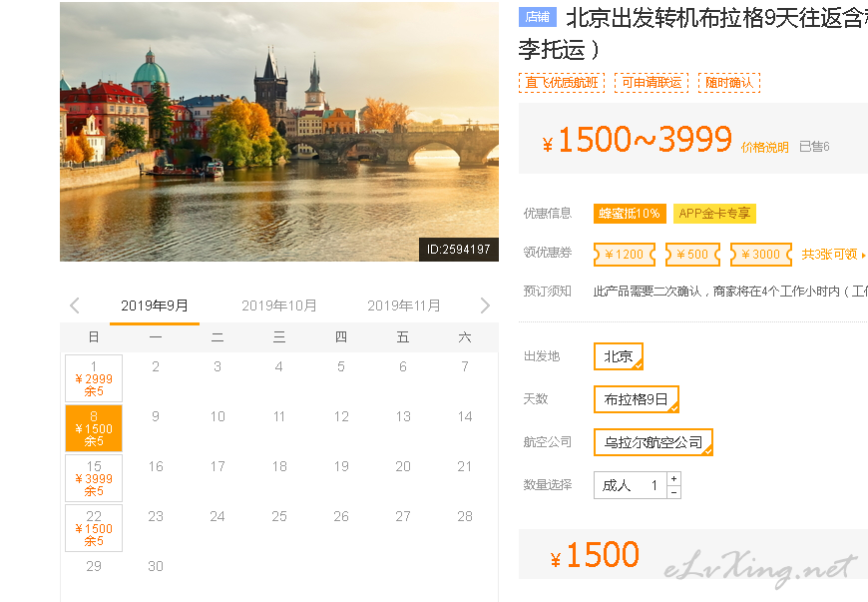Screen dimensions: 868x602
Task: Expand 共3张可领 coupon list
Action: [833, 255]
